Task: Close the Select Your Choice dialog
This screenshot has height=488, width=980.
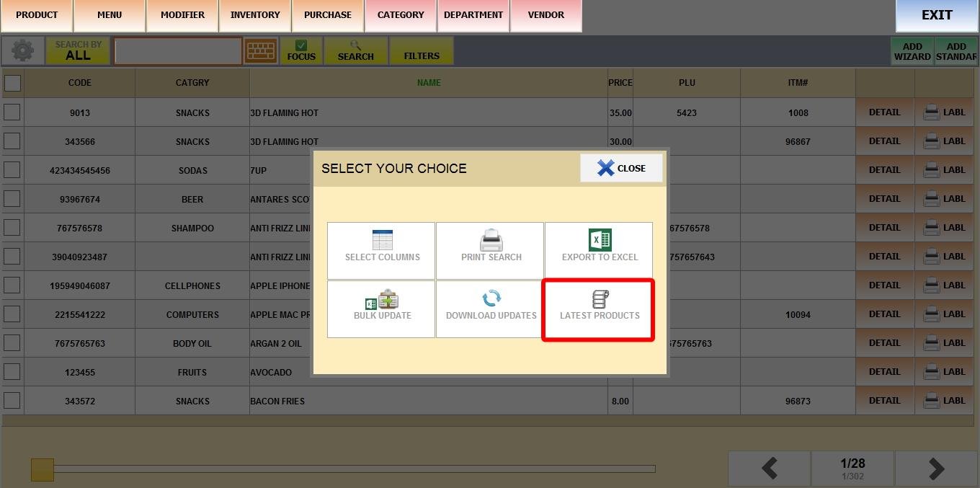Action: [621, 168]
